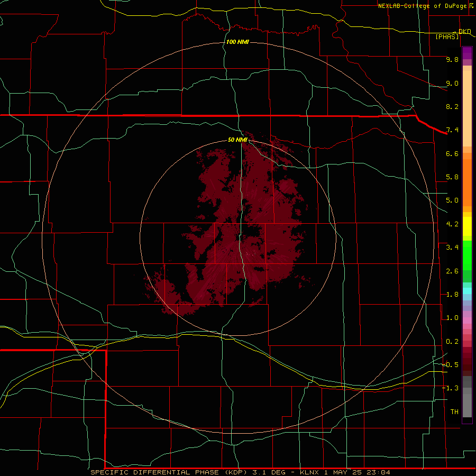The height and width of the screenshot is (476, 476).
Task: Click the bright green color bar segment
Action: click(467, 255)
